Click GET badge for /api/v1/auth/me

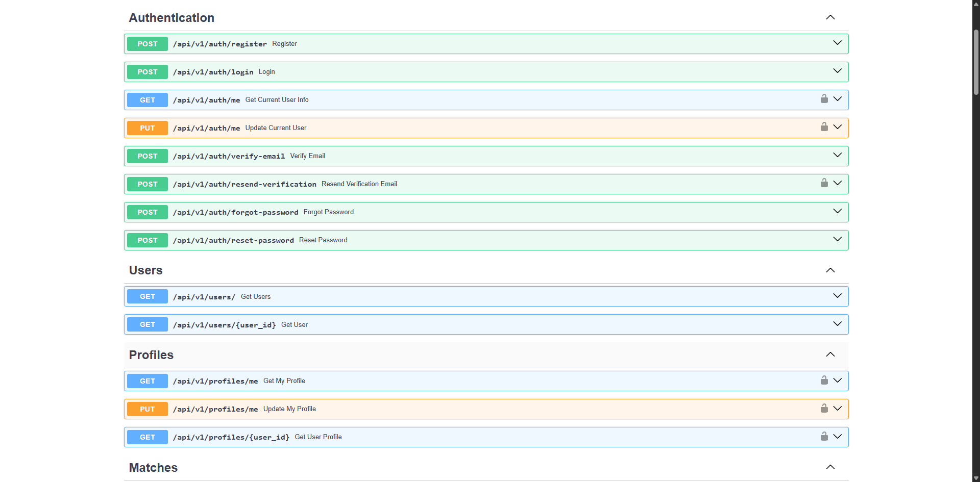148,100
